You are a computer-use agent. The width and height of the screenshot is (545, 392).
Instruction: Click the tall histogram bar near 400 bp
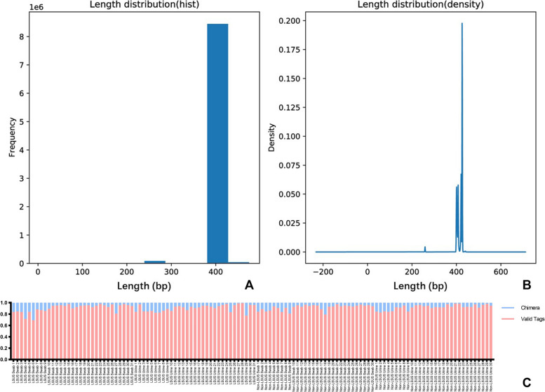[x=217, y=144]
